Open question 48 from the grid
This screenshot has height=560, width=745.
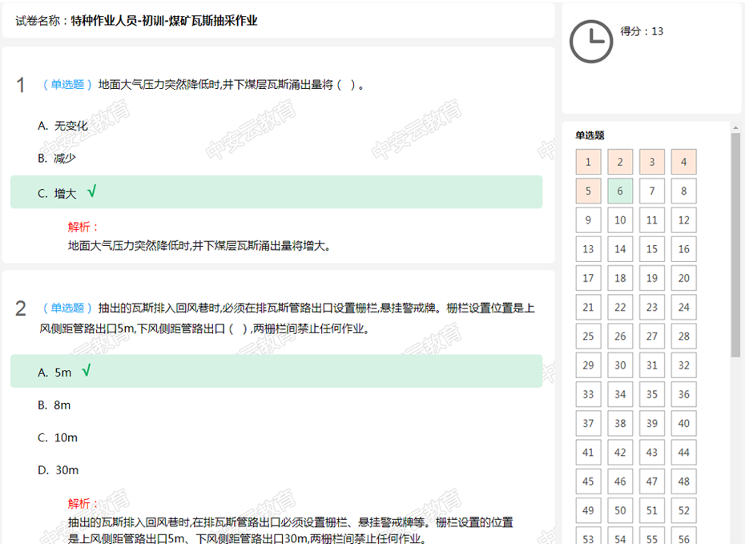coord(683,481)
